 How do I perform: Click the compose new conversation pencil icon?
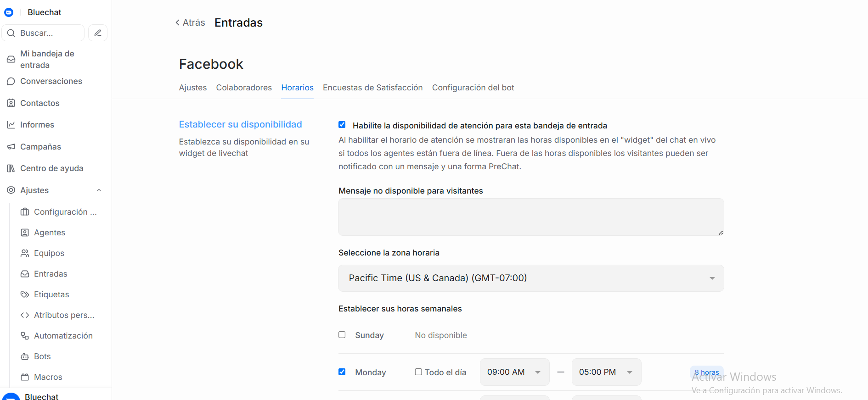98,33
